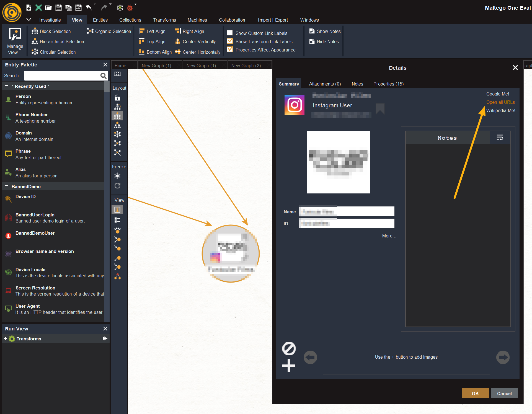Expand the chevron below the Maltego logo
532x414 pixels.
pyautogui.click(x=29, y=19)
